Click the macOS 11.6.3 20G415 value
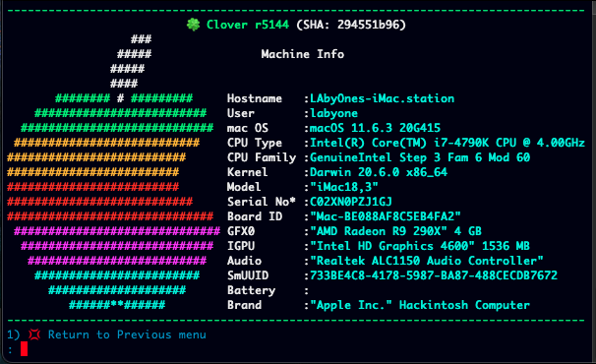Screen dimensions: 596x364 coord(375,128)
